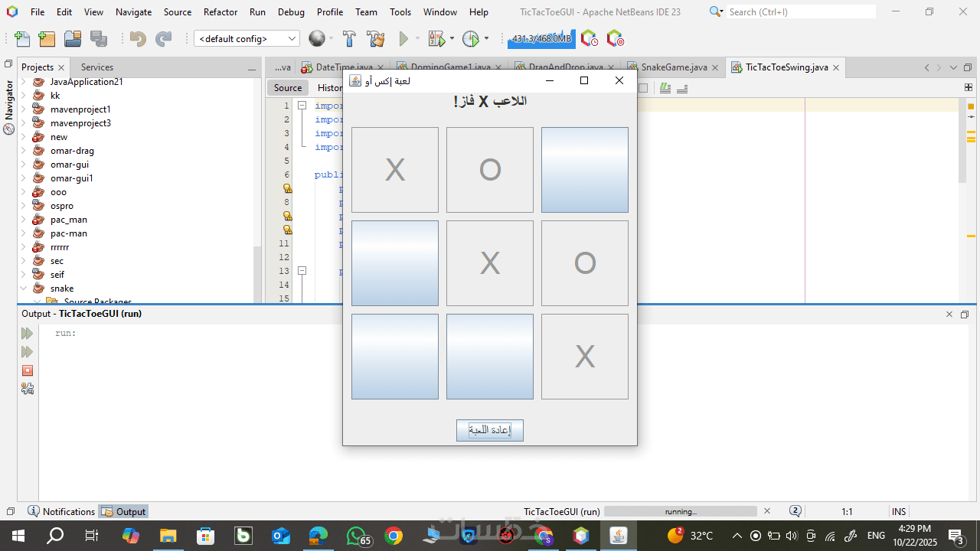Screen dimensions: 980x551
Task: Expand the pac_man project node
Action: tap(23, 220)
